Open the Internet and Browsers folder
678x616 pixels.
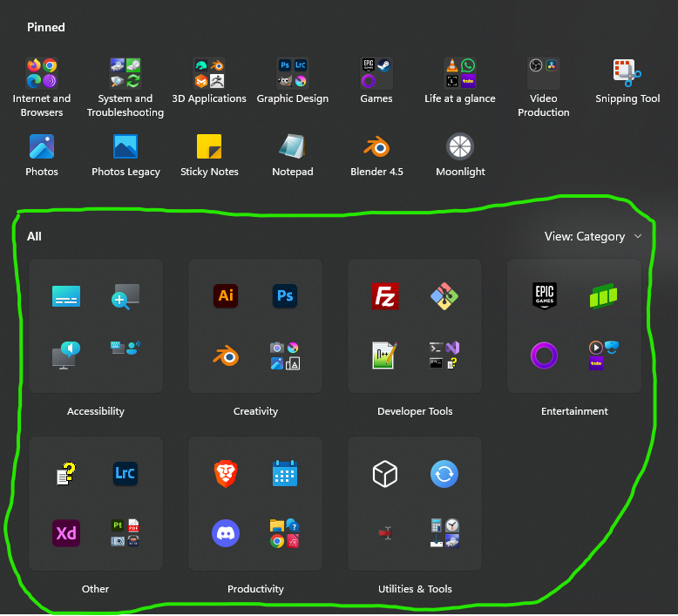pos(42,73)
